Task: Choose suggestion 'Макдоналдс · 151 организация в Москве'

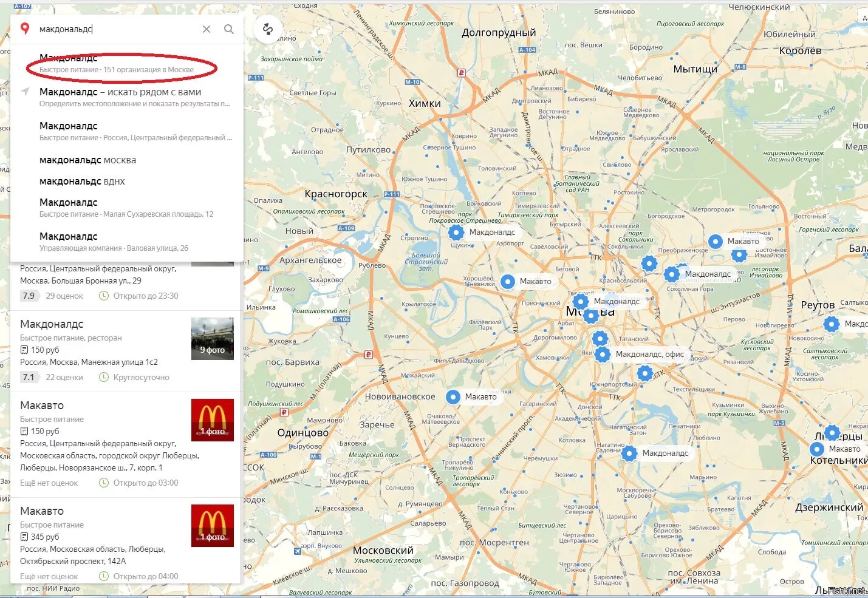Action: pyautogui.click(x=127, y=63)
